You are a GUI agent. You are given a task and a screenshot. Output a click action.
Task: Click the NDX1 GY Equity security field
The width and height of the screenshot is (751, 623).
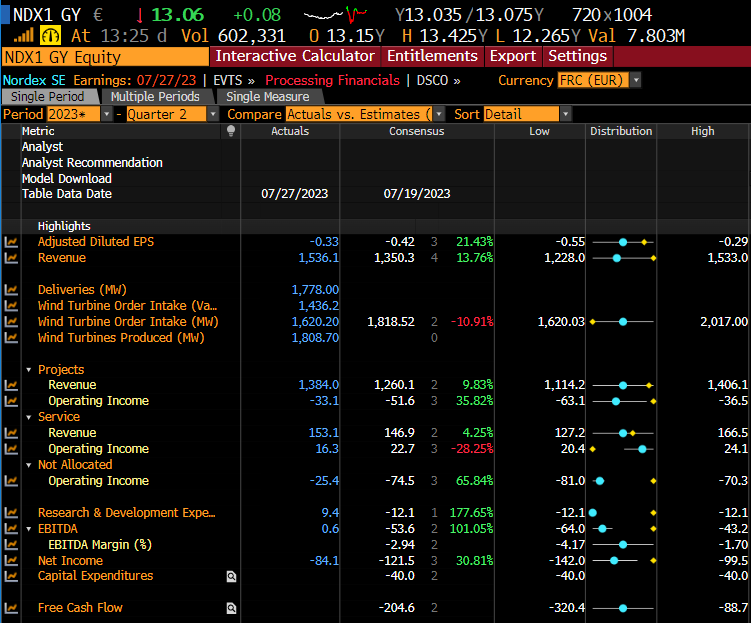[x=105, y=57]
